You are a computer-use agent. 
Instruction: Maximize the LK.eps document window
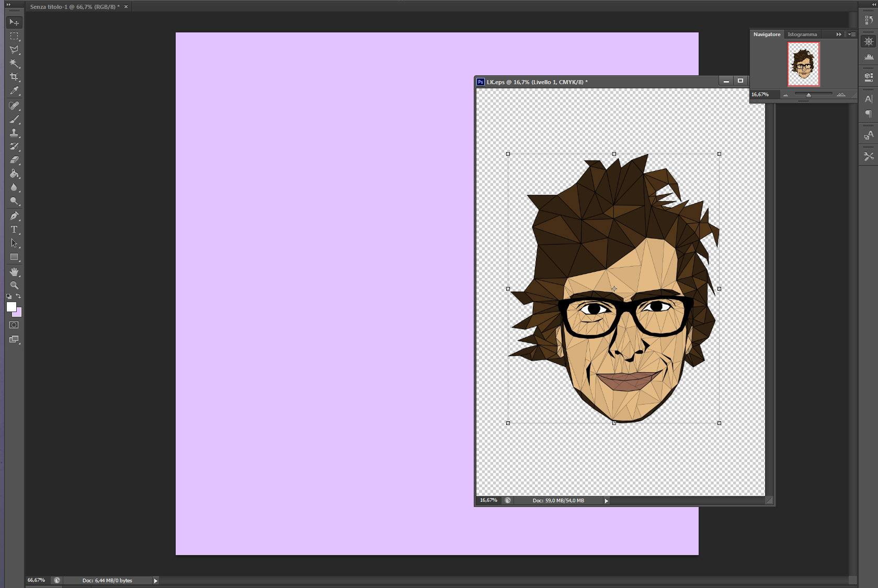[x=740, y=81]
